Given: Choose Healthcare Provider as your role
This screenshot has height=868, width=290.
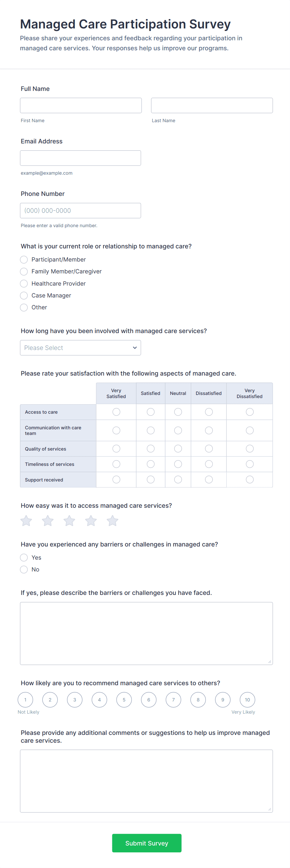Looking at the screenshot, I should point(24,283).
